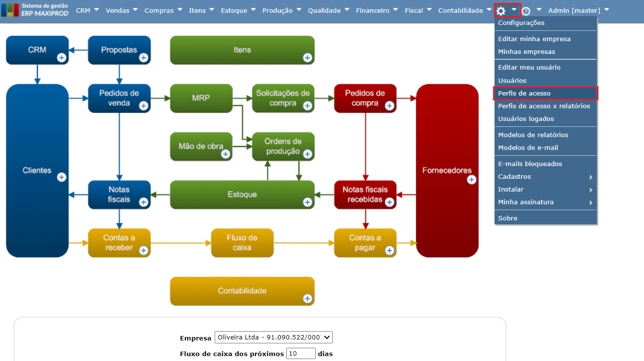Click the plus icon on CRM block
The height and width of the screenshot is (361, 644).
pos(62,58)
